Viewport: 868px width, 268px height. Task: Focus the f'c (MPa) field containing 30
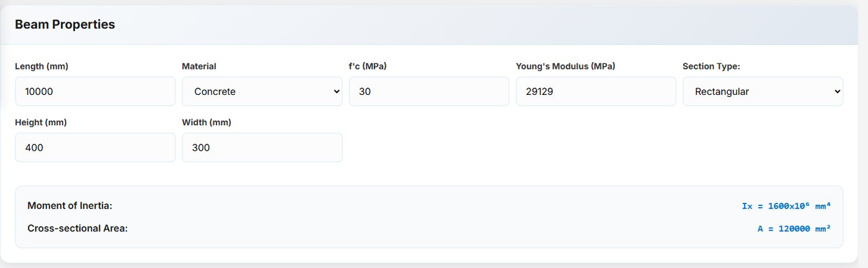tap(429, 91)
